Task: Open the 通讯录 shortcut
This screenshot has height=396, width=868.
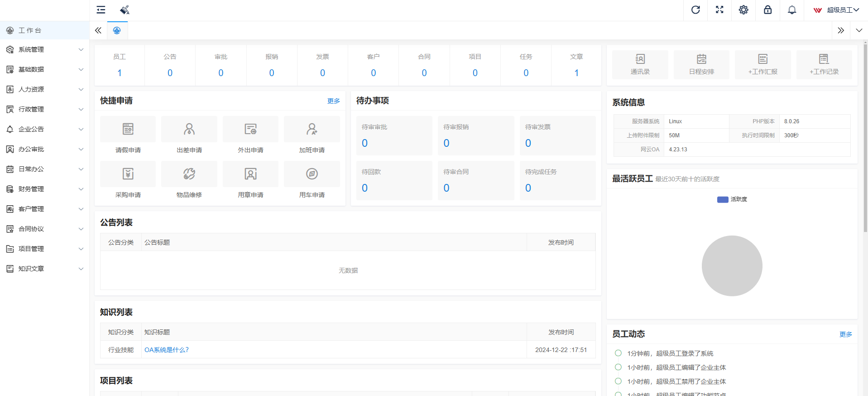Action: tap(640, 64)
